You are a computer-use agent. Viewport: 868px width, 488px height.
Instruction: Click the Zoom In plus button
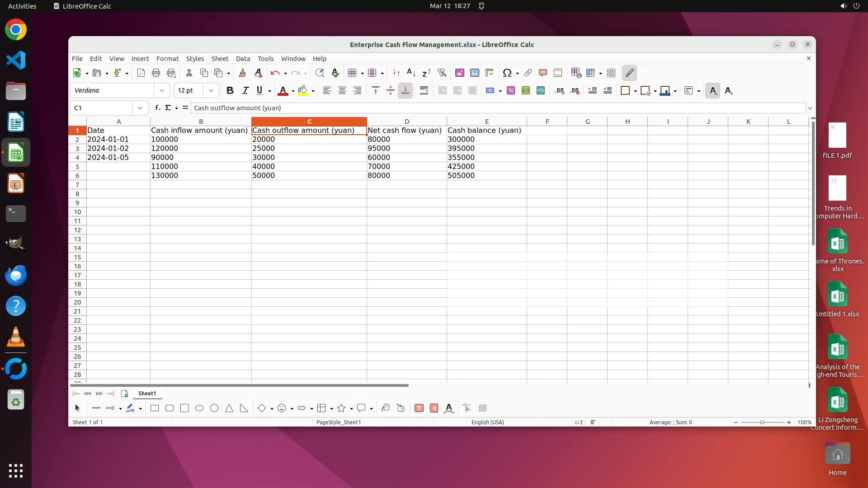789,422
